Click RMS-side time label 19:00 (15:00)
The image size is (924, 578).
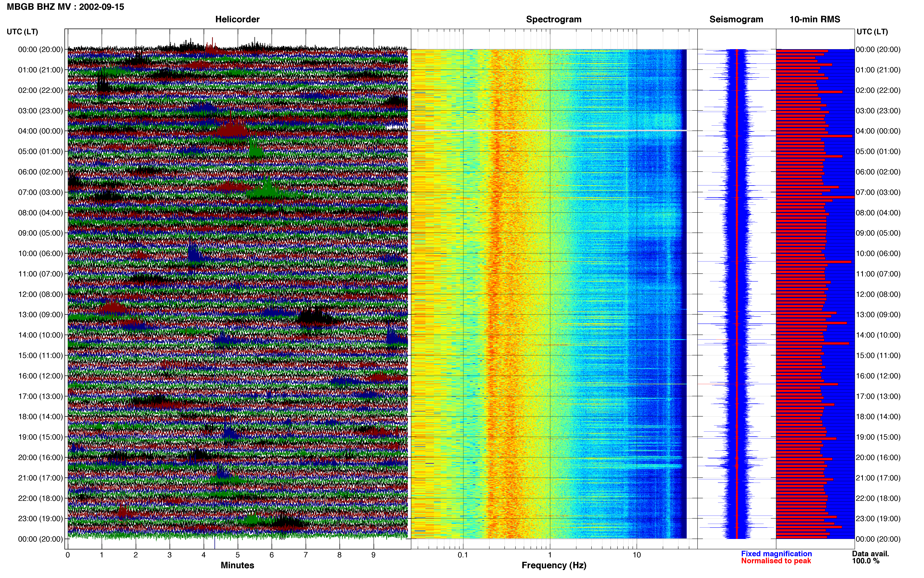point(878,437)
